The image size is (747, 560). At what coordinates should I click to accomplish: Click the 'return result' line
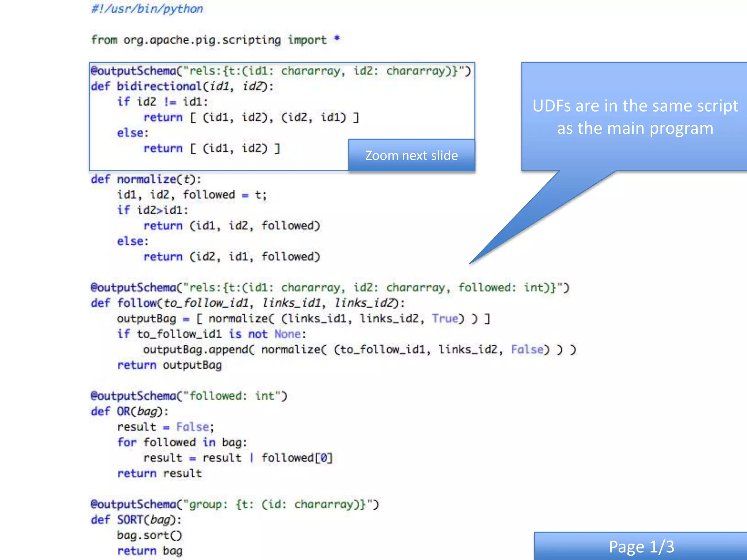click(x=159, y=474)
